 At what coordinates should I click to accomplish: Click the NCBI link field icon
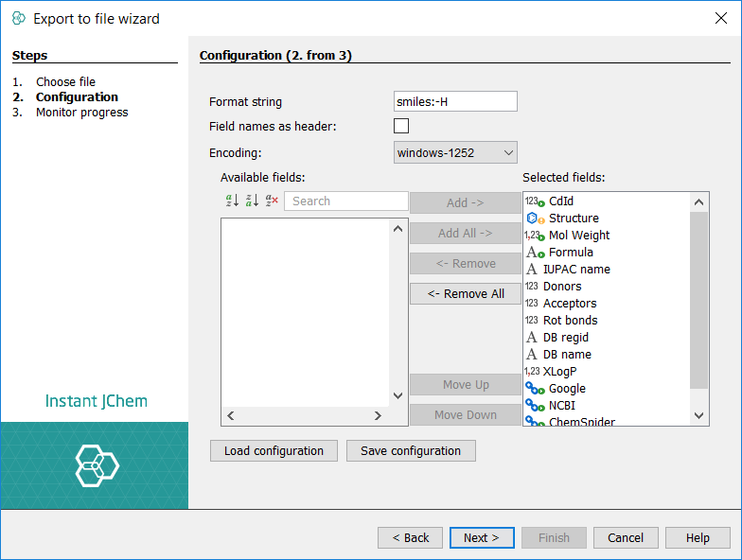click(535, 406)
